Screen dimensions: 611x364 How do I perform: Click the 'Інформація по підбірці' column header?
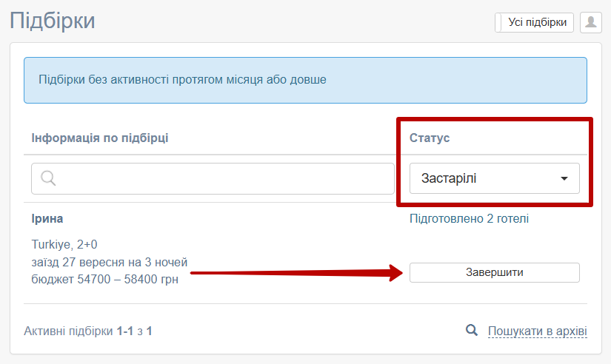99,138
